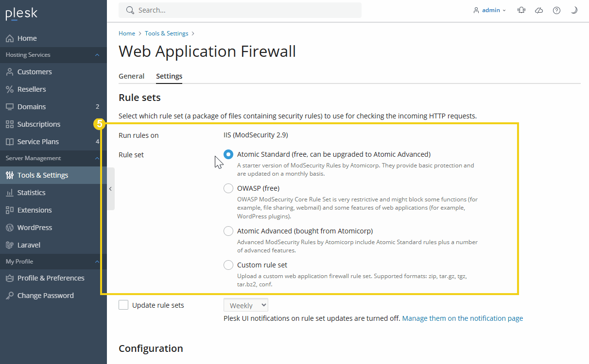589x364 pixels.
Task: Click the search magnifier icon
Action: [130, 10]
